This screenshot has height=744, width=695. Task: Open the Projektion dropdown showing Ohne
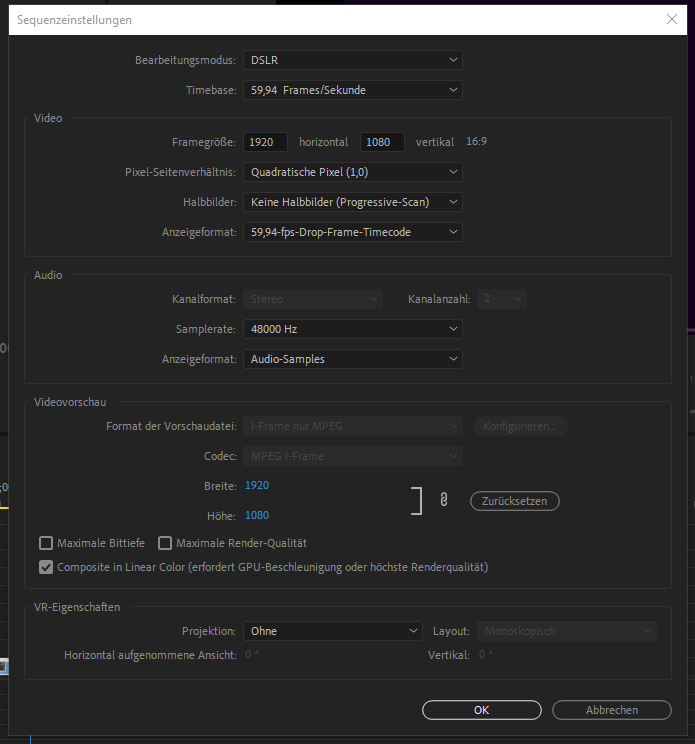tap(333, 631)
